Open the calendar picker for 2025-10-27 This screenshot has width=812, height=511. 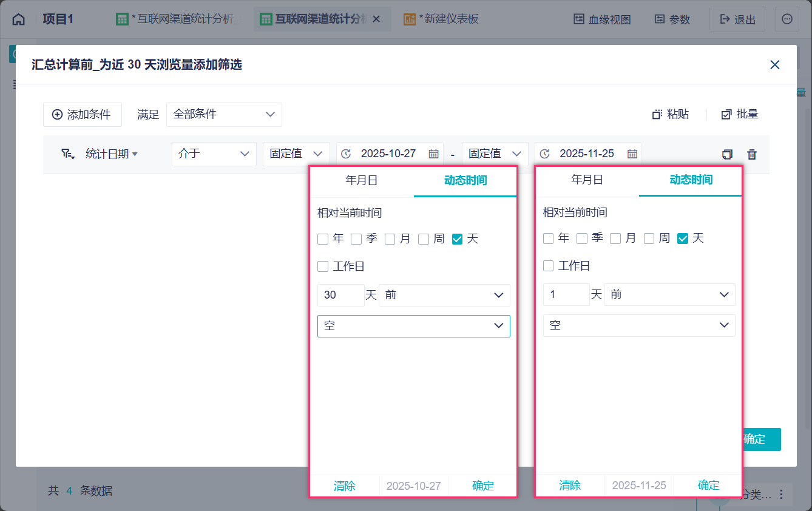pyautogui.click(x=433, y=154)
